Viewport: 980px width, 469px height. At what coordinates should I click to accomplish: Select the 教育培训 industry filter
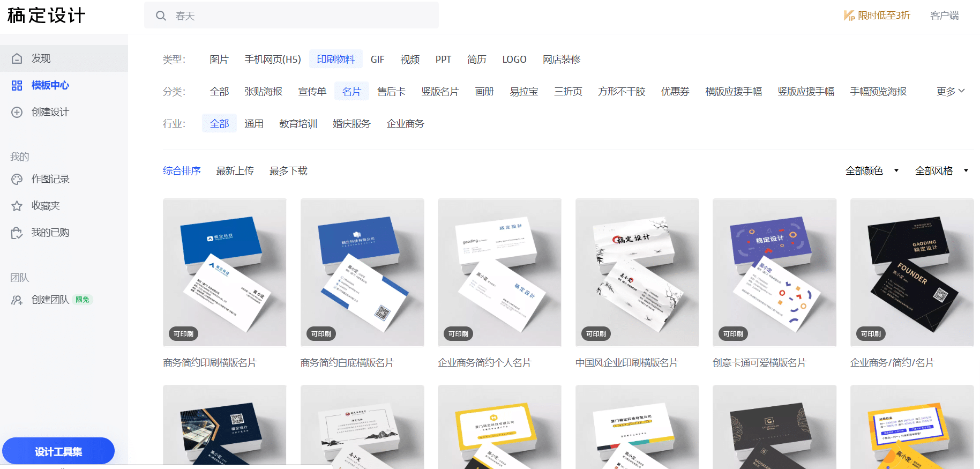click(x=298, y=123)
